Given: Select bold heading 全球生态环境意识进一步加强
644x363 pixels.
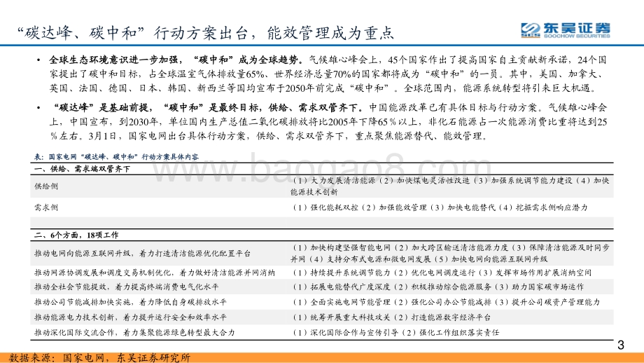Looking at the screenshot, I should 113,60.
